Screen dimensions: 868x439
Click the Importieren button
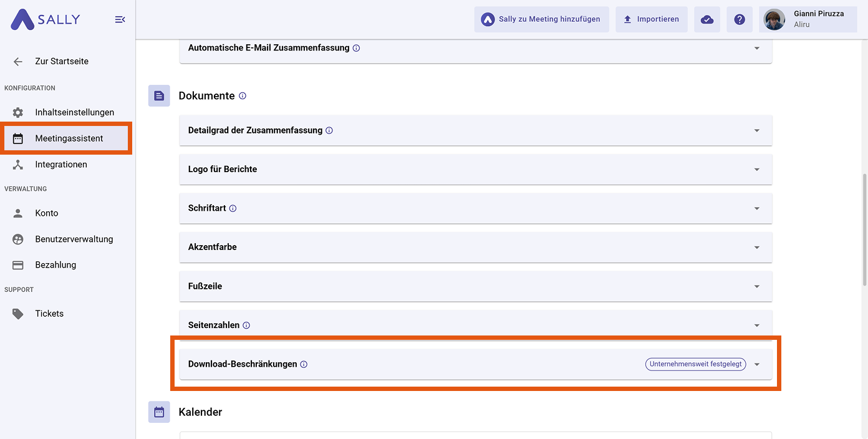click(x=652, y=19)
